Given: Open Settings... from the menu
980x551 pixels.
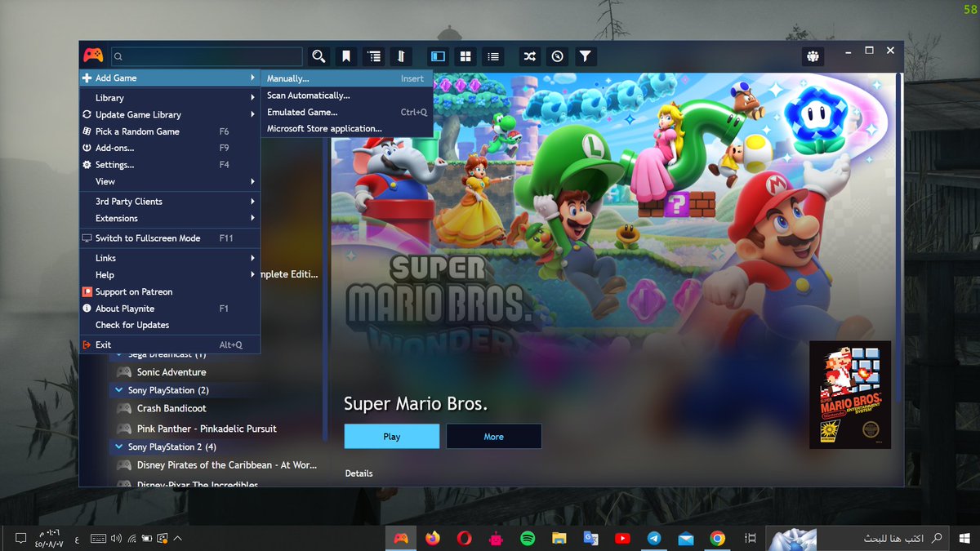Looking at the screenshot, I should point(170,165).
